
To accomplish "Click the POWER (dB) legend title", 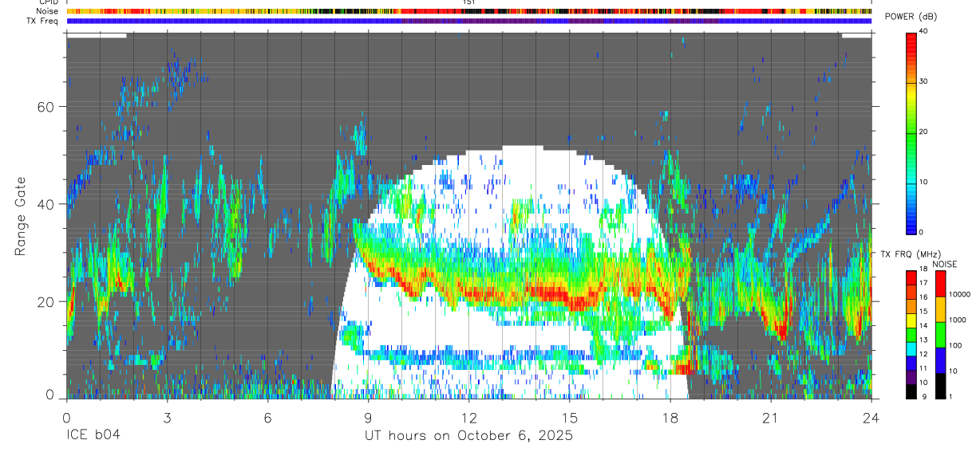I will click(x=911, y=18).
